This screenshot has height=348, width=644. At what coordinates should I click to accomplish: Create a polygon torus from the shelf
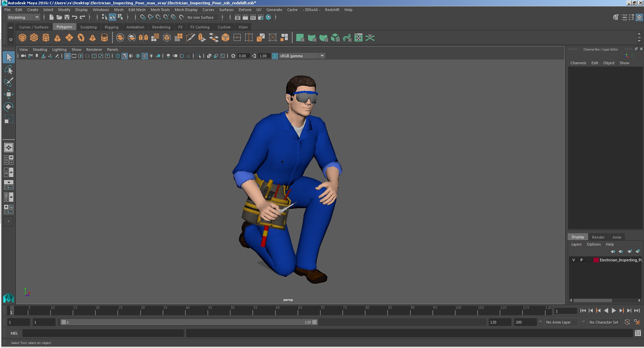81,38
